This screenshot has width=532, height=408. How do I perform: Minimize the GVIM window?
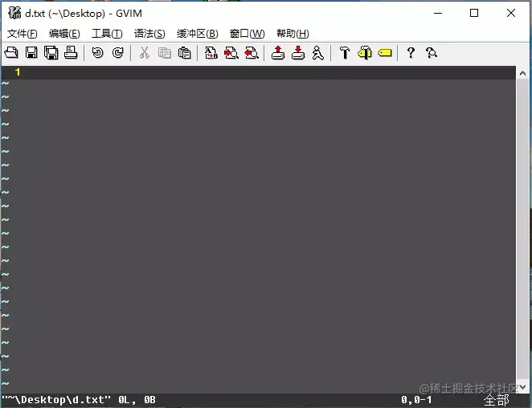tap(438, 13)
